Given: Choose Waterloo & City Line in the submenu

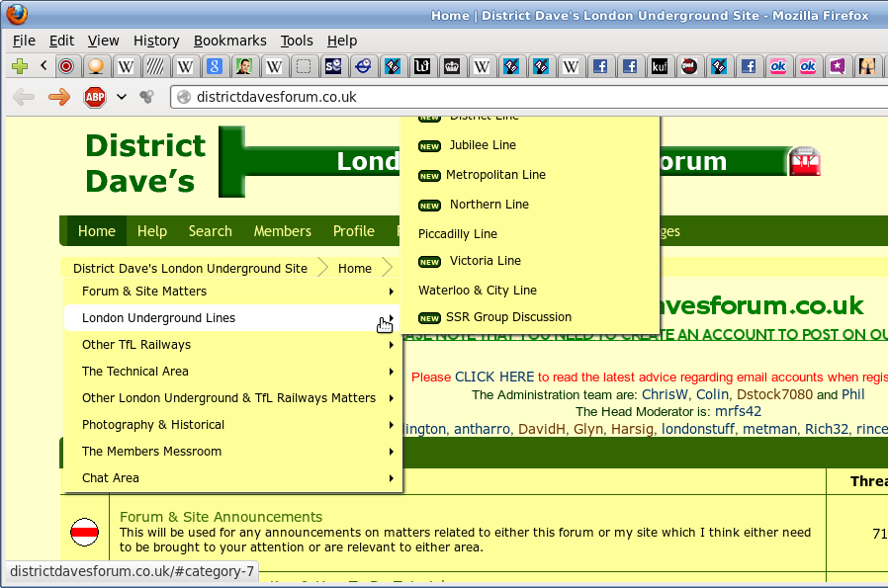Looking at the screenshot, I should point(478,291).
